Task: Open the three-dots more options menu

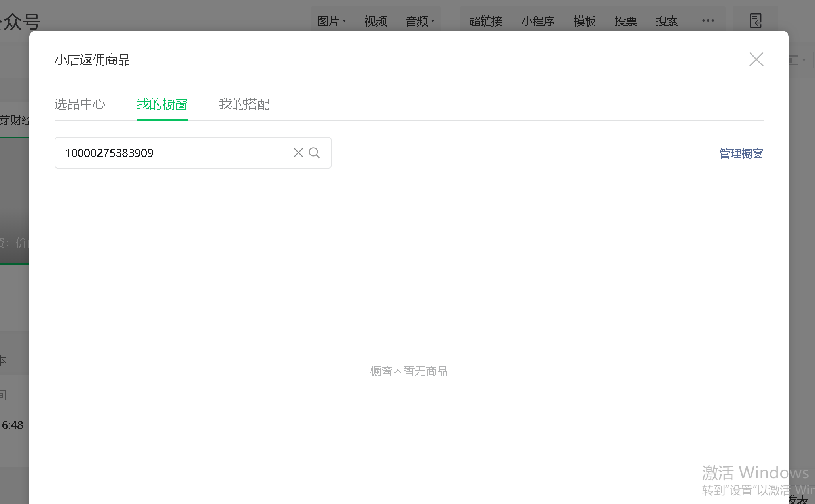Action: coord(708,21)
